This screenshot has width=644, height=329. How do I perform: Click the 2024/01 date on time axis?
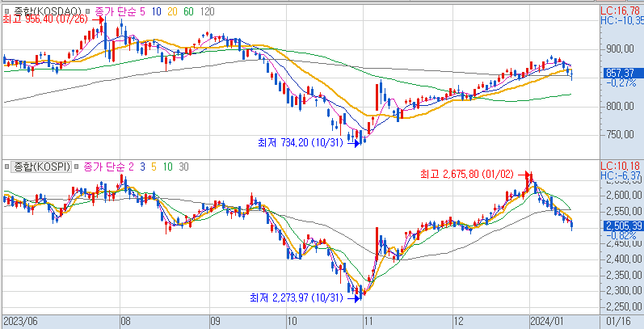[545, 321]
